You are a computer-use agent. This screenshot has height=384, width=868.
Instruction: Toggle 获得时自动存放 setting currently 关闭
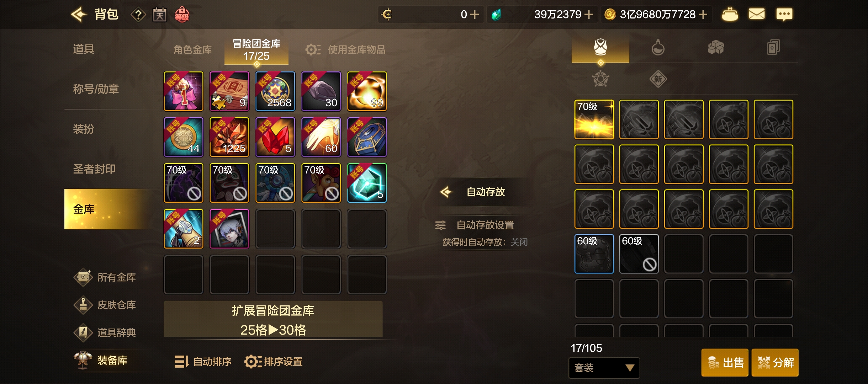point(485,242)
